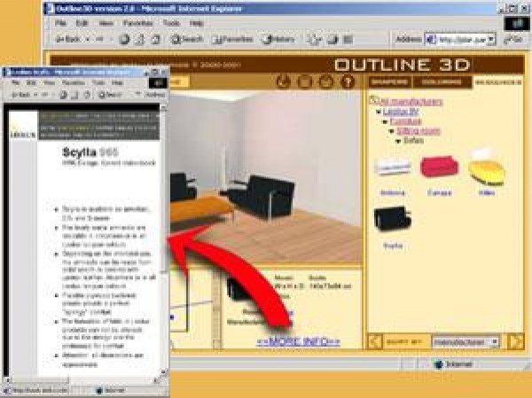Click the label under the yellow sofa

[487, 193]
